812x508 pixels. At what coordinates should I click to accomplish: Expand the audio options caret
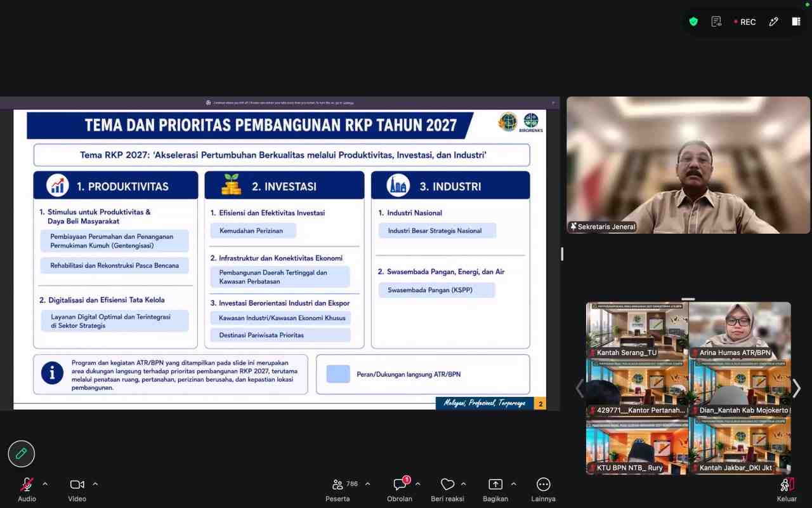coord(45,484)
